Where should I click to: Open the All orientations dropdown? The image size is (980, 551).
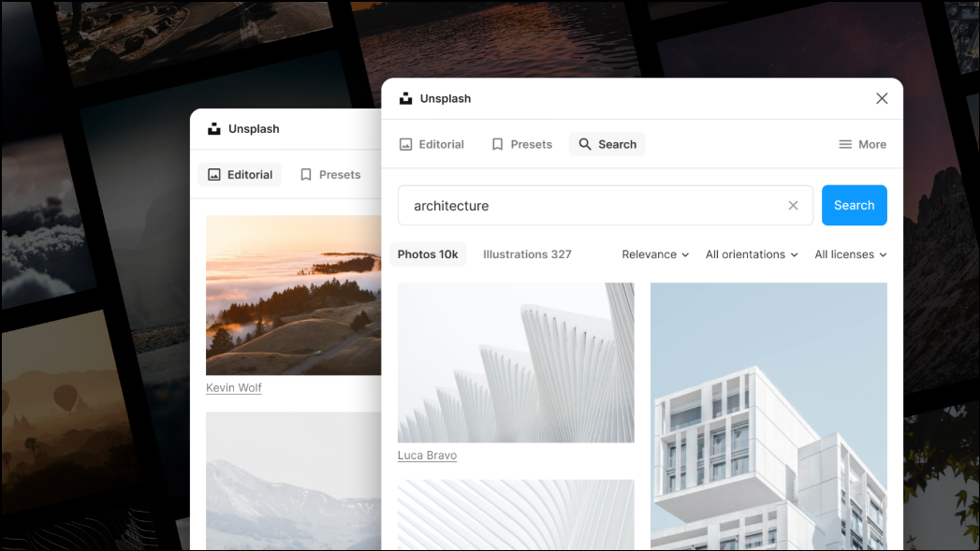pos(752,254)
